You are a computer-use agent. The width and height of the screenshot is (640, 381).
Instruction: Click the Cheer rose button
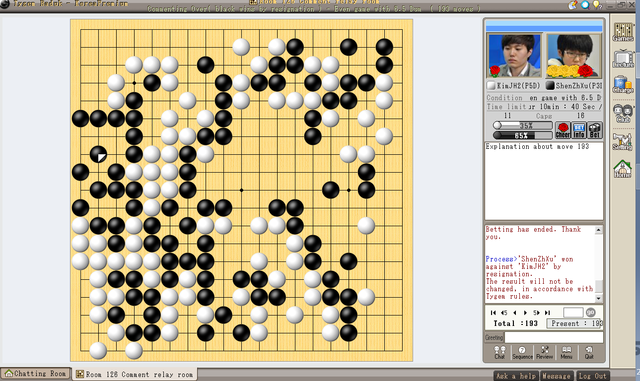pos(562,130)
